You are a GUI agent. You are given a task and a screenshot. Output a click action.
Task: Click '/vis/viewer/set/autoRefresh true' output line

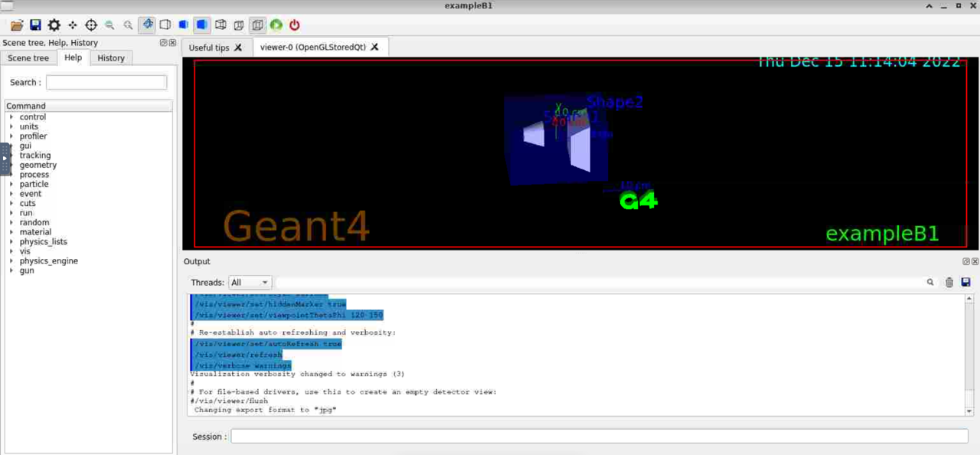[x=267, y=344]
